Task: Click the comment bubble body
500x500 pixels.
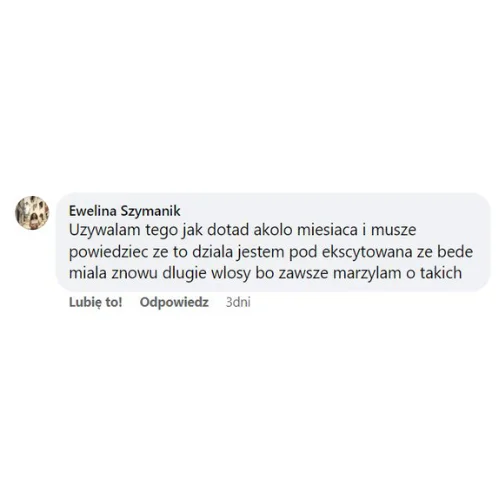Action: click(273, 242)
